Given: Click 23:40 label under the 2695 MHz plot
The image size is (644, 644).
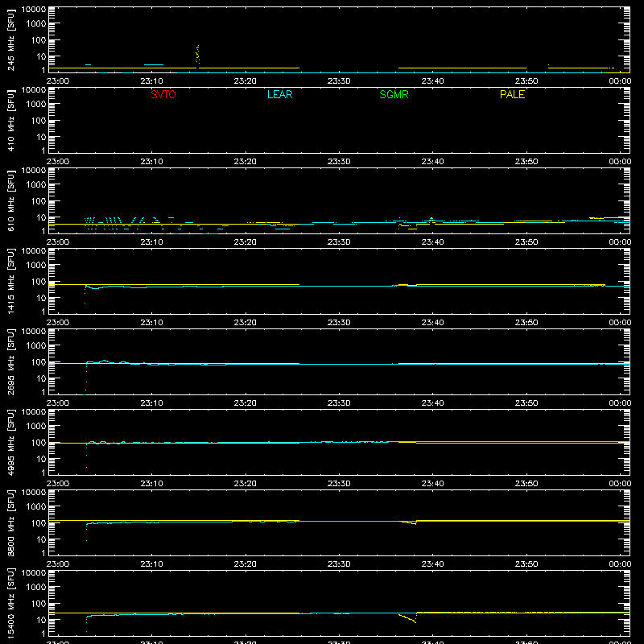Looking at the screenshot, I should 432,403.
